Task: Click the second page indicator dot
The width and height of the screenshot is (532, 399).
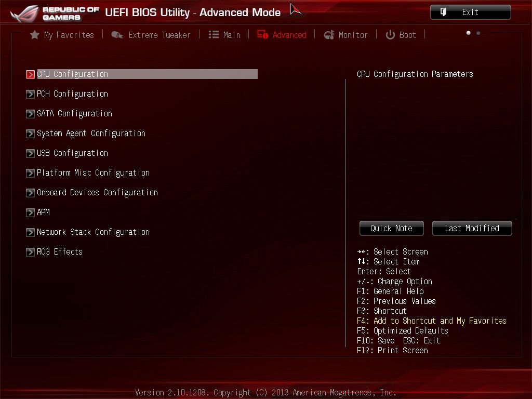Action: click(478, 33)
